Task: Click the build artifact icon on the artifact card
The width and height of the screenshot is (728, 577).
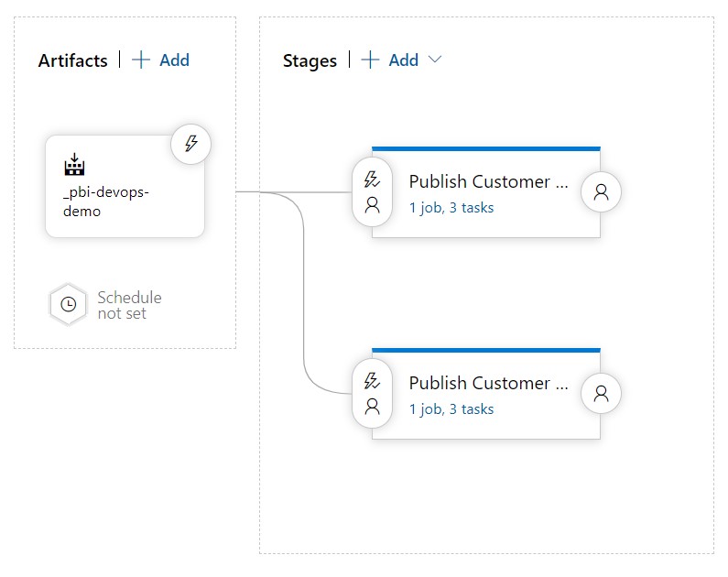Action: tap(74, 164)
